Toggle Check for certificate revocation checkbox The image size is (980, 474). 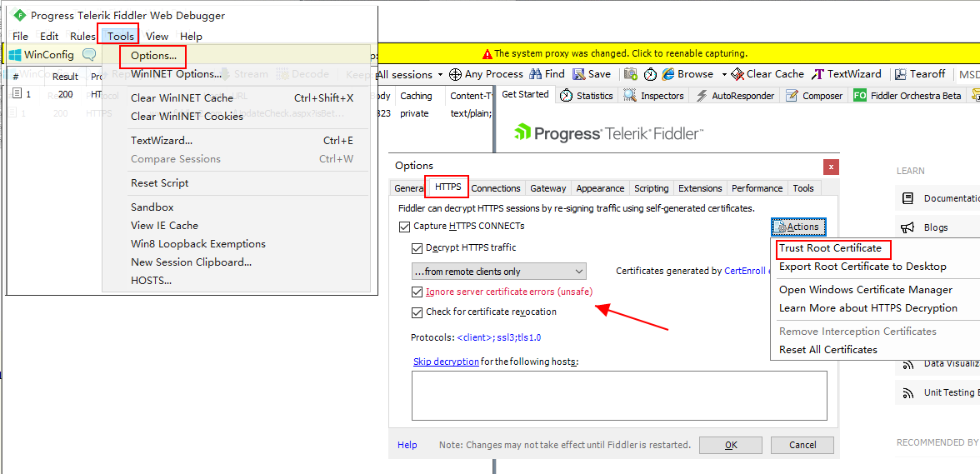pos(417,312)
